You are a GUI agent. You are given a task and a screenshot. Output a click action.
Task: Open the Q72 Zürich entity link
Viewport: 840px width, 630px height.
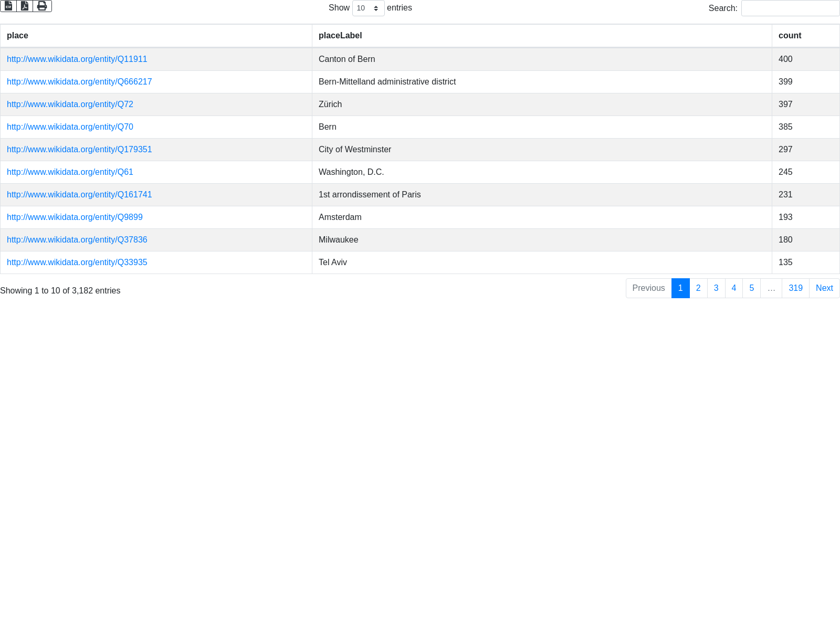pyautogui.click(x=70, y=104)
